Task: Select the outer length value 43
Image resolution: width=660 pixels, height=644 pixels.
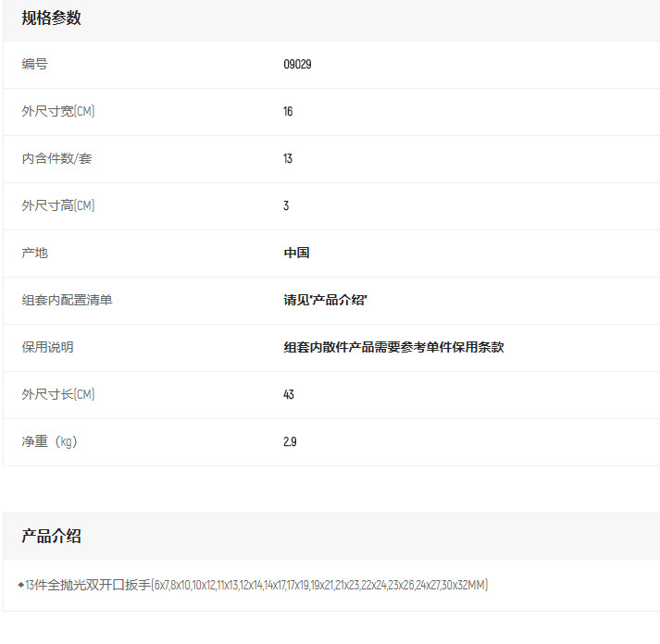Action: click(x=289, y=395)
